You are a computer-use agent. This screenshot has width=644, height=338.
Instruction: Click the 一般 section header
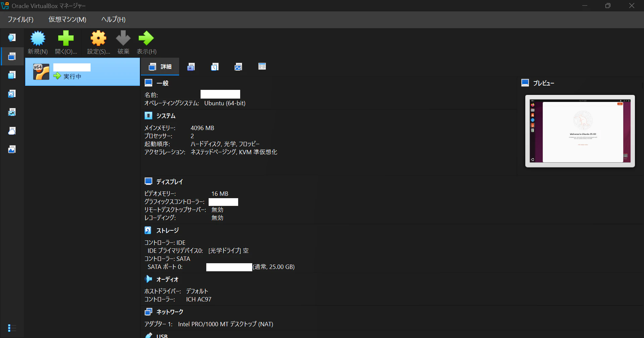(163, 83)
